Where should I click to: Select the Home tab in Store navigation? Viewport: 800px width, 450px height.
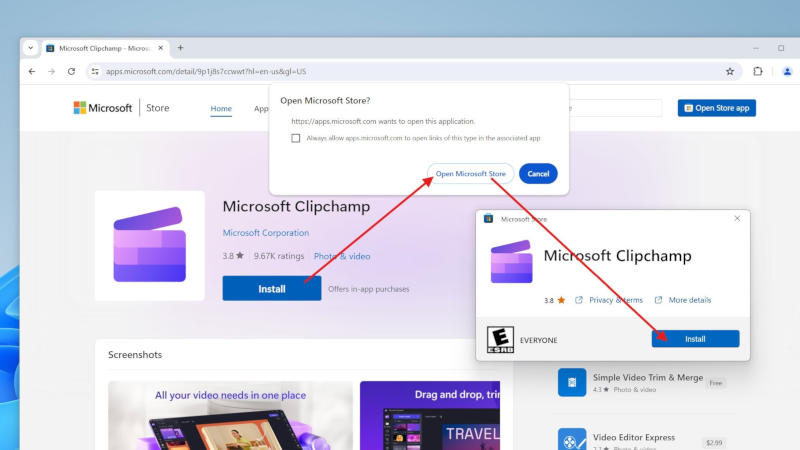(x=221, y=109)
